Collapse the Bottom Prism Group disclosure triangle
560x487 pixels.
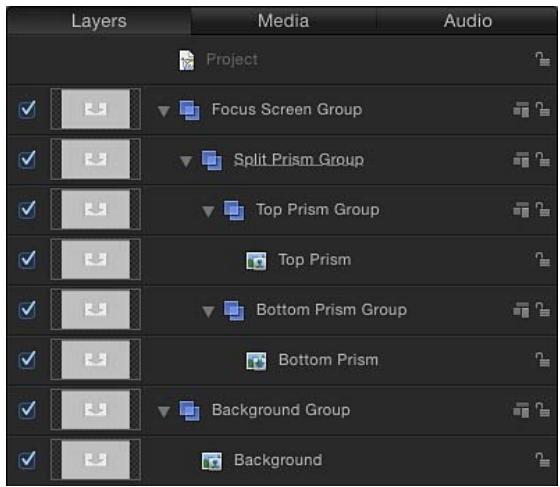[x=208, y=312]
